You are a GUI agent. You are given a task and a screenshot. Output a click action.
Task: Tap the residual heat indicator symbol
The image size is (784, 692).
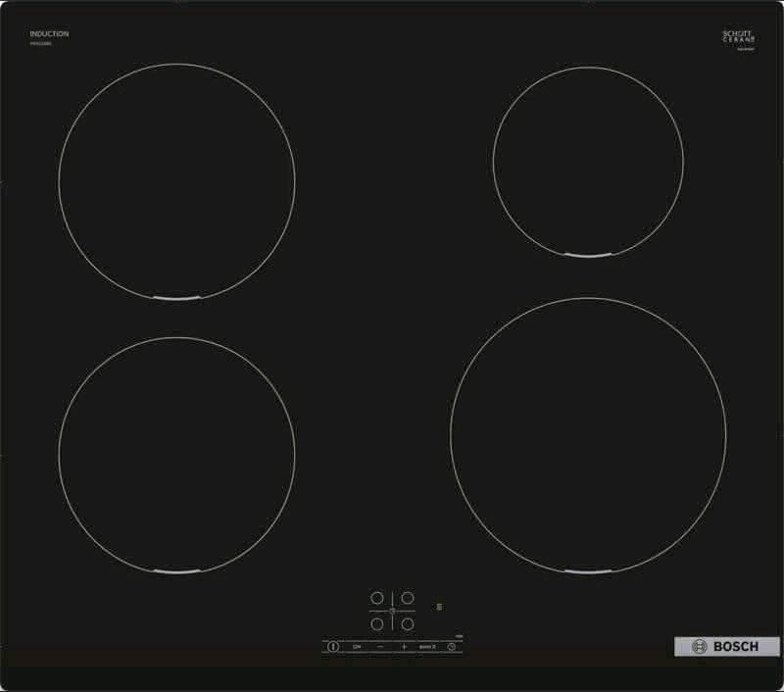pos(439,607)
